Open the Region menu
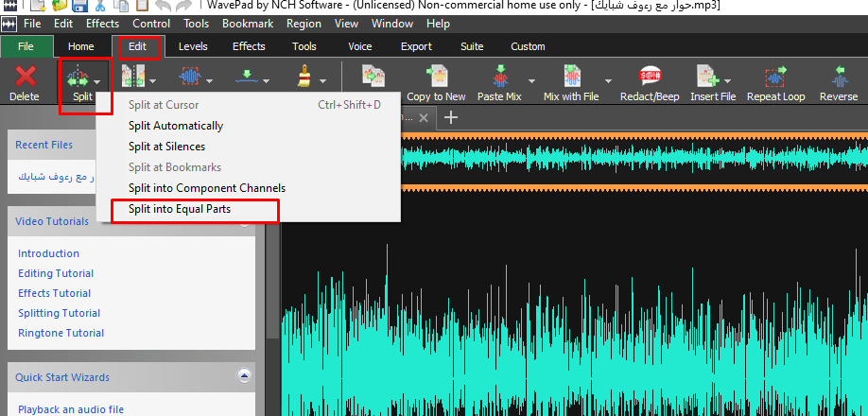 click(304, 24)
